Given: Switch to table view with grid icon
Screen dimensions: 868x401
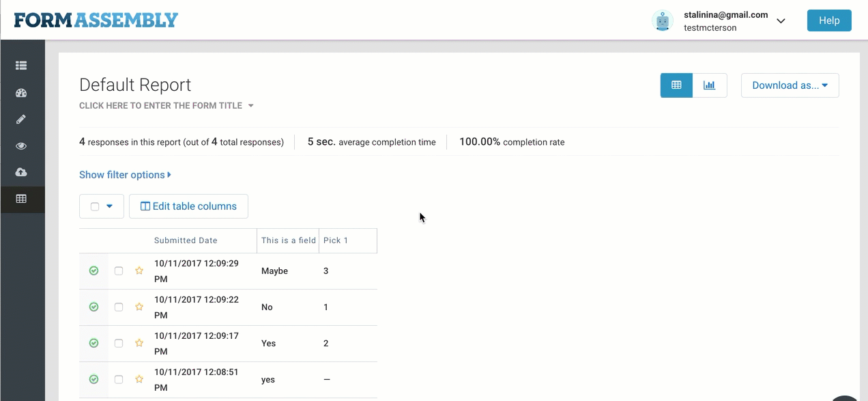Looking at the screenshot, I should pos(676,85).
